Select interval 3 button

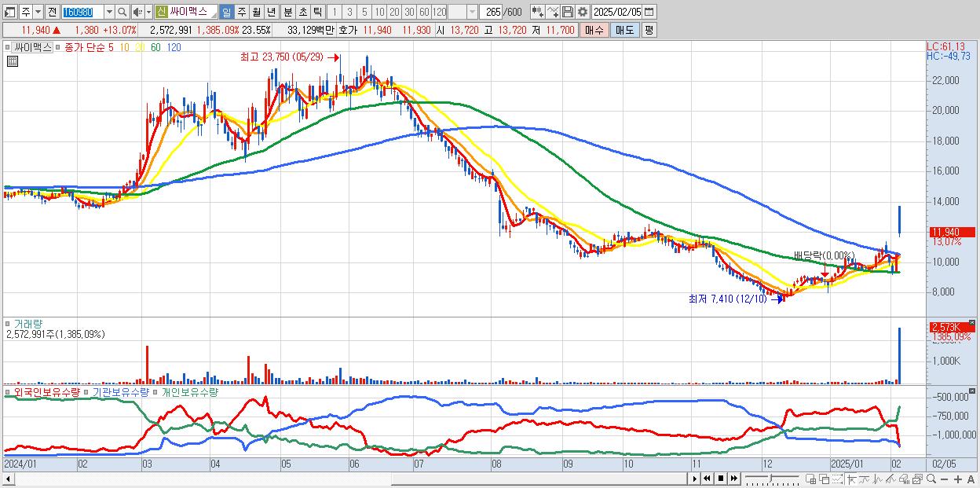349,12
